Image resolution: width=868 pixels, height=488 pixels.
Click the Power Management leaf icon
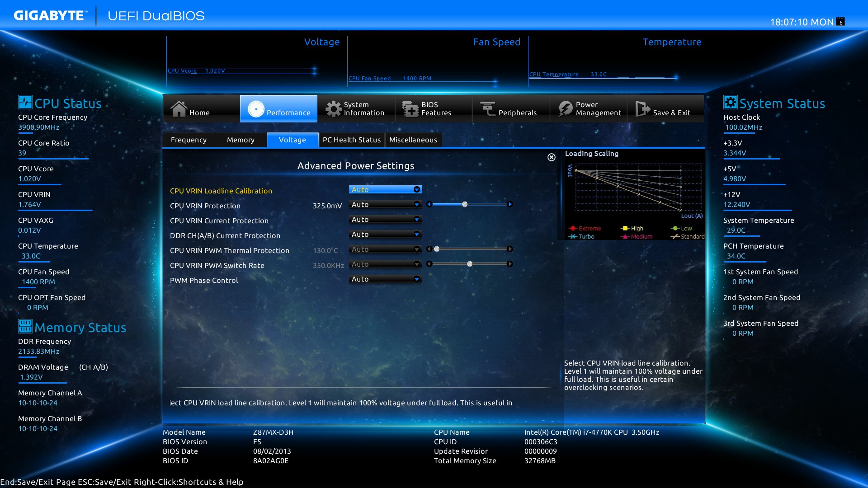click(x=565, y=109)
